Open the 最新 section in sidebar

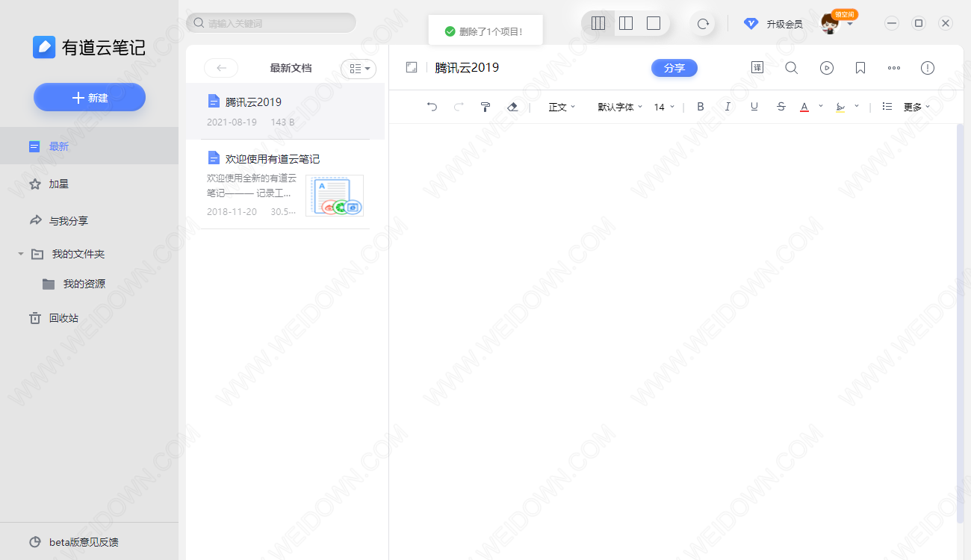[89, 146]
